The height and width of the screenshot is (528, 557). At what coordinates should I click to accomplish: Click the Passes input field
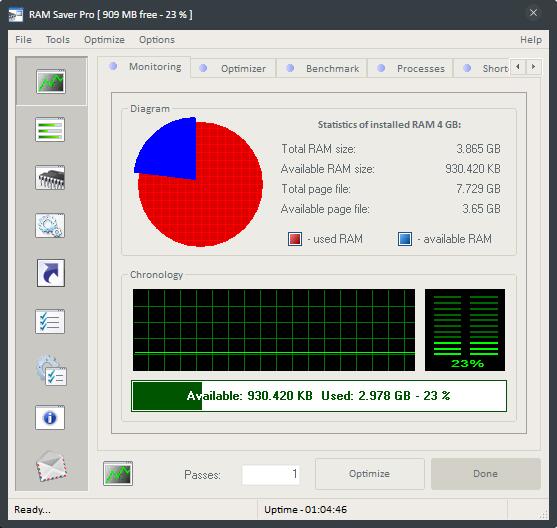pos(271,474)
